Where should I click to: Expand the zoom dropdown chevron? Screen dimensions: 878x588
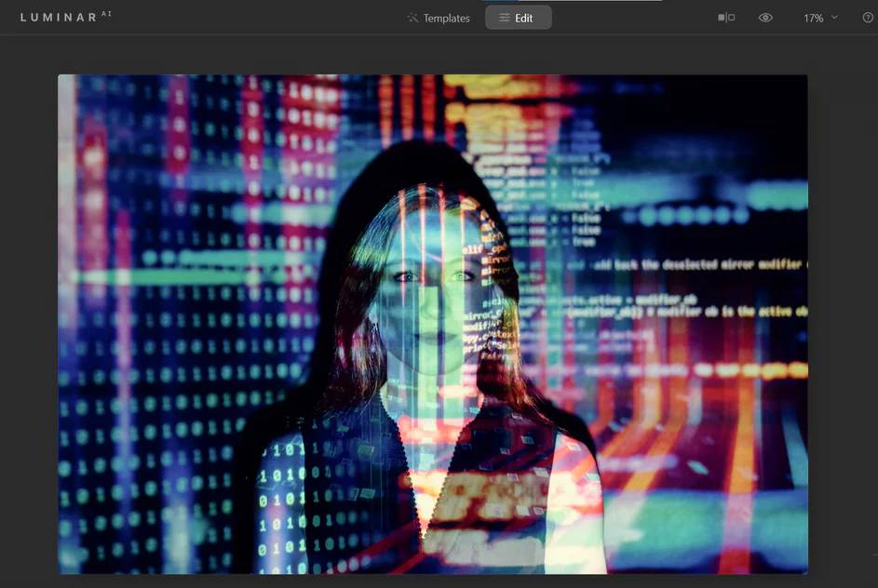(834, 18)
